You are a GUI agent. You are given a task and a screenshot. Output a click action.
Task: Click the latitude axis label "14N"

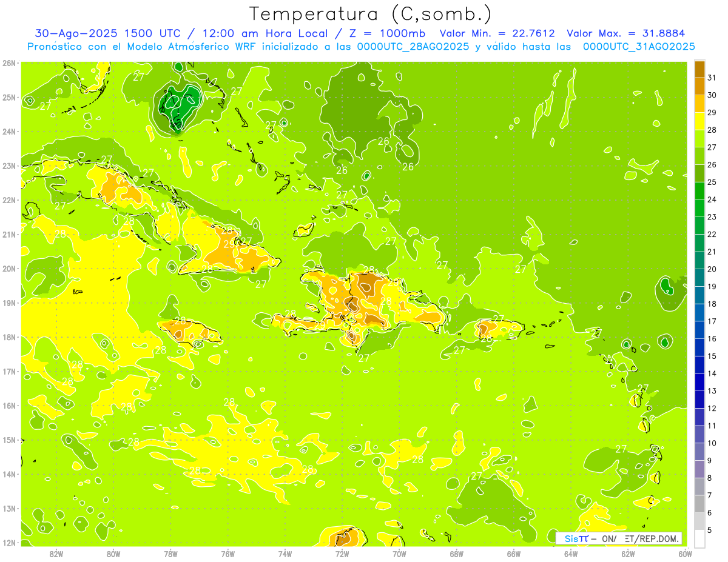pos(9,474)
